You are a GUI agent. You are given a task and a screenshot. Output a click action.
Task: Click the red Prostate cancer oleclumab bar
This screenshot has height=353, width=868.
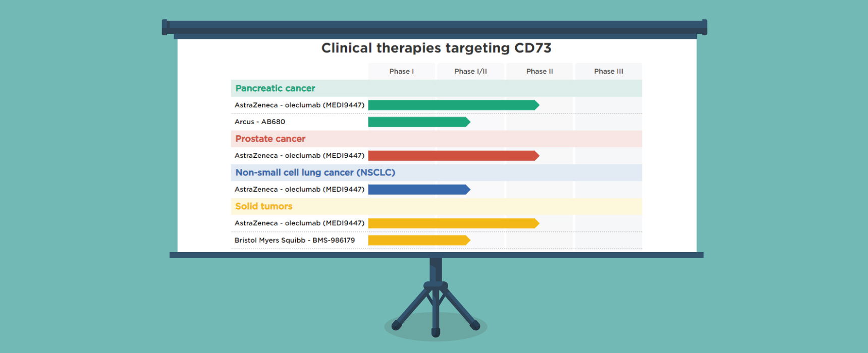point(453,156)
